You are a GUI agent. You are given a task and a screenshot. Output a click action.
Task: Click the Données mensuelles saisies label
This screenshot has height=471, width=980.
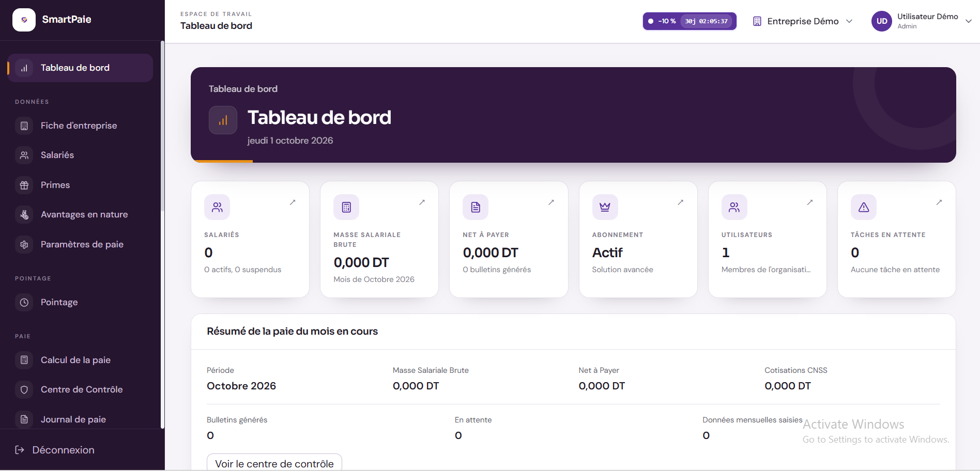pyautogui.click(x=753, y=420)
